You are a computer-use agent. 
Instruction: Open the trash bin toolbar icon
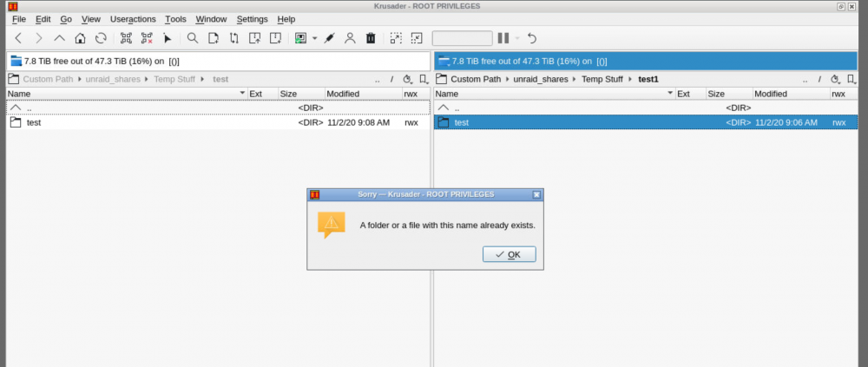tap(371, 38)
